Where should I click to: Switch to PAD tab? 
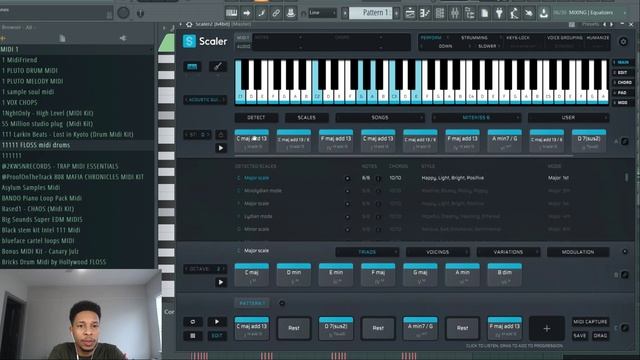(x=623, y=93)
